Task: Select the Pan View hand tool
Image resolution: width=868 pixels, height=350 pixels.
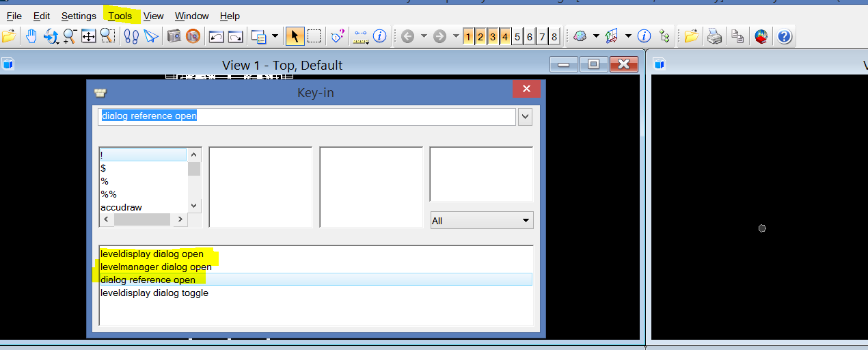Action: 31,36
